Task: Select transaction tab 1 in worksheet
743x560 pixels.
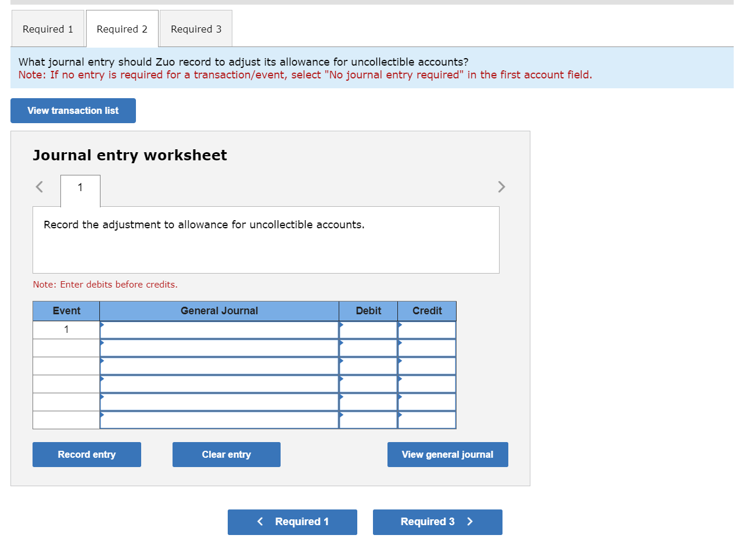Action: pos(80,187)
